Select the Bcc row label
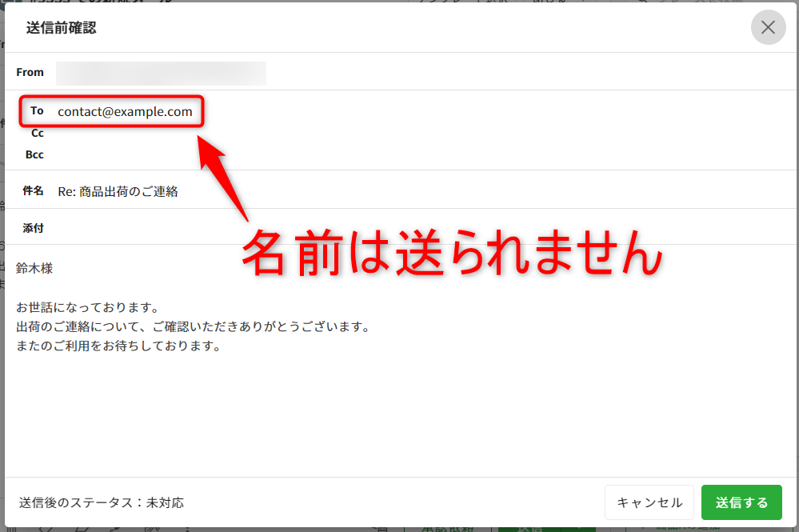799x532 pixels. 34,154
